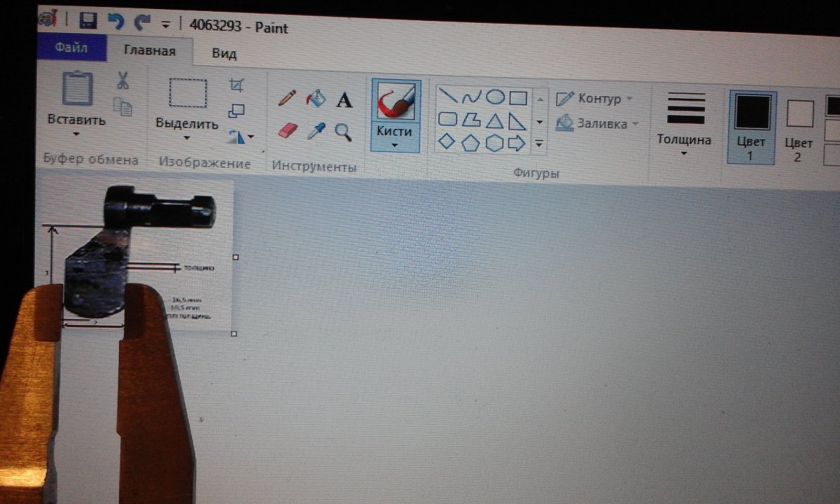The width and height of the screenshot is (840, 504).
Task: Expand the full shapes gallery list
Action: pos(539,144)
